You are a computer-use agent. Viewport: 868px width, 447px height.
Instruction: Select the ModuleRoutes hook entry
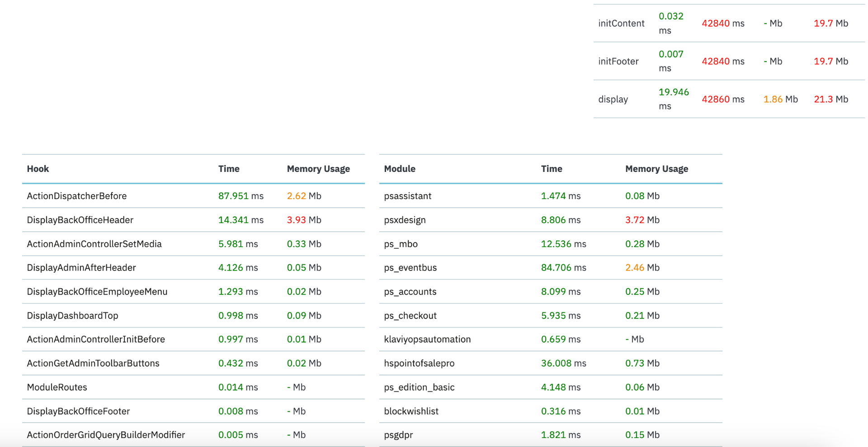[57, 387]
